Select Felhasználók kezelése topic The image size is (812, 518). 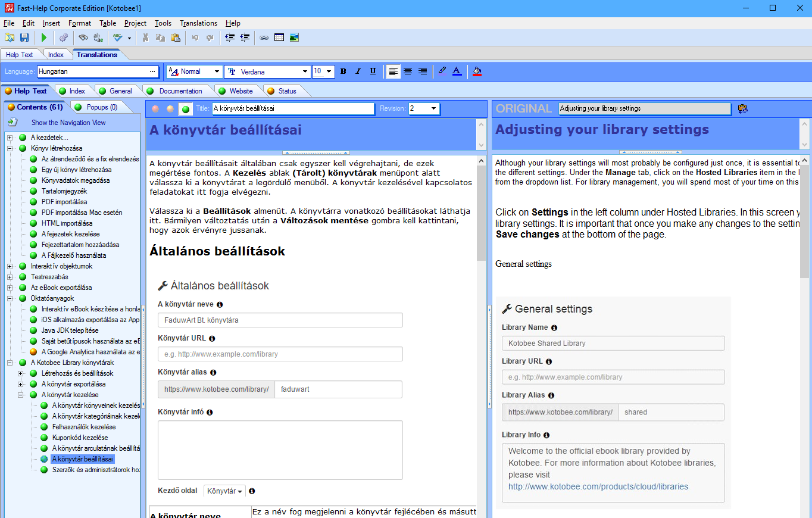[84, 427]
